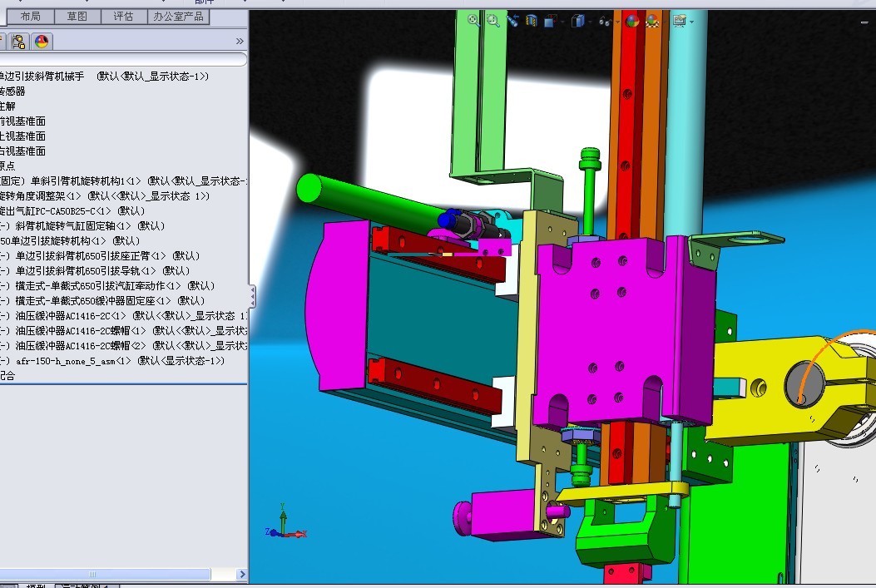Click the feature tree filter field
The height and width of the screenshot is (588, 876).
(121, 59)
